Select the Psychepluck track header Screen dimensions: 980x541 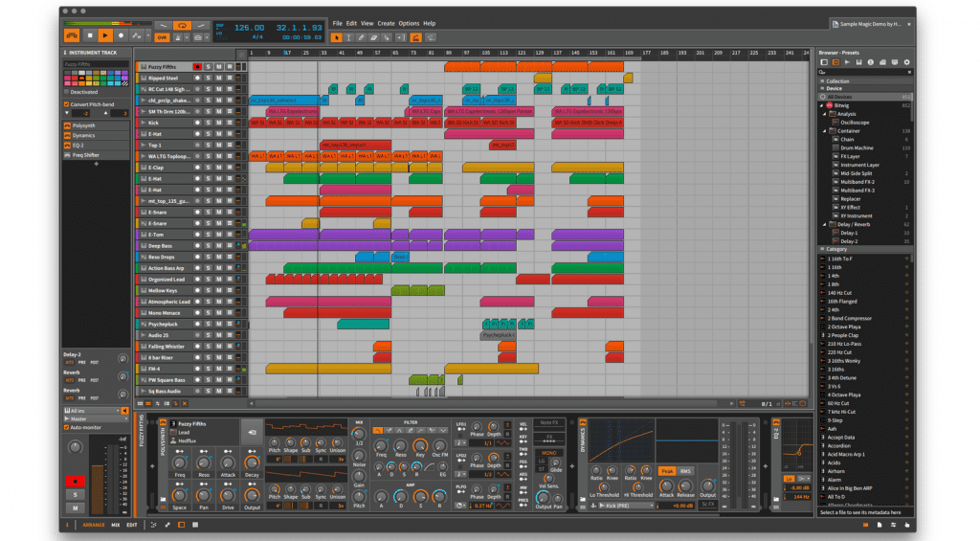(x=163, y=324)
